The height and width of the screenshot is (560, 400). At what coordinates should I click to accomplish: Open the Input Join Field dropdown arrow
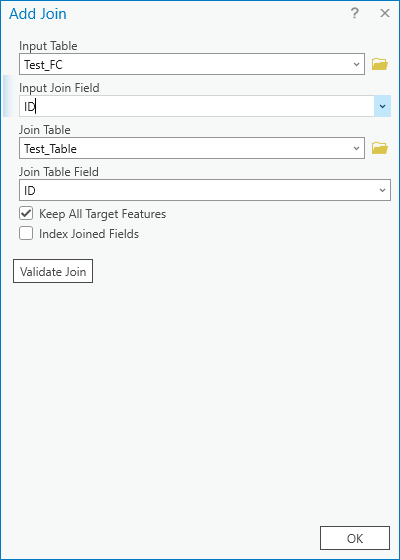pos(382,106)
